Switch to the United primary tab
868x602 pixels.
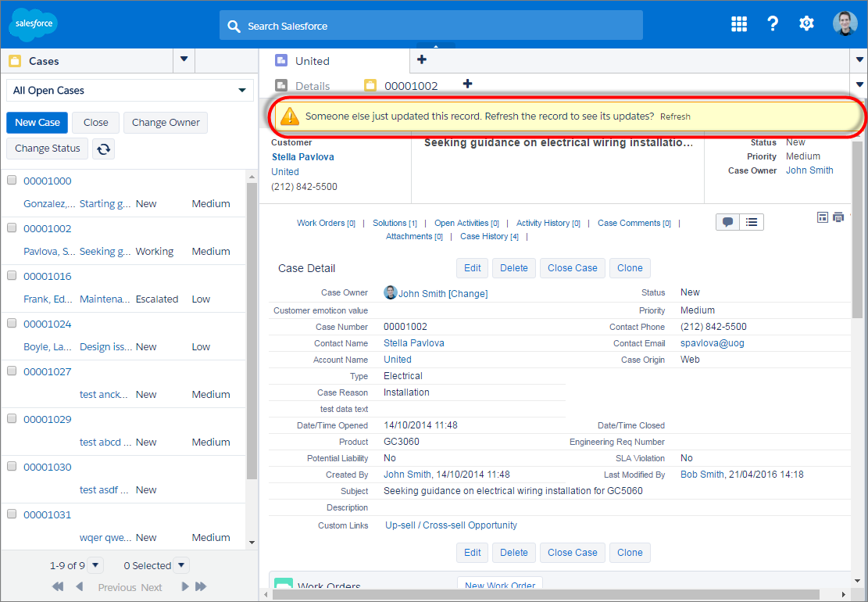tap(334, 61)
